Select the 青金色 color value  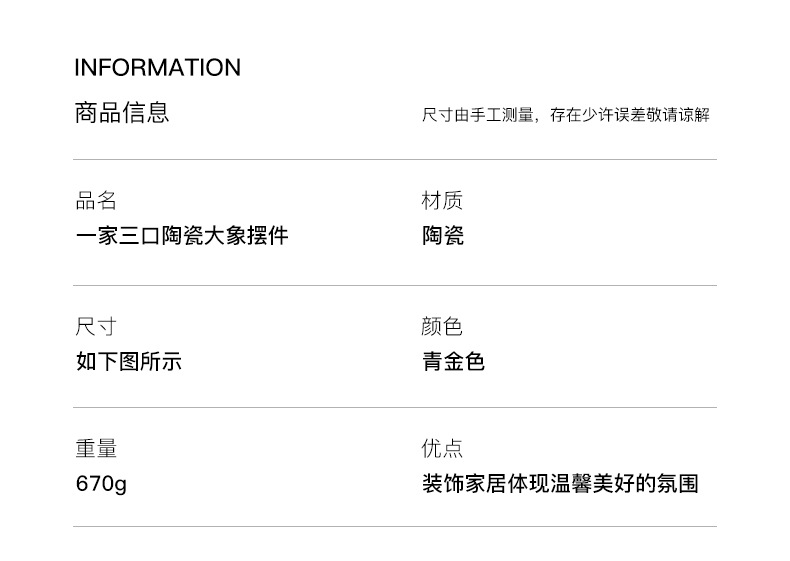[453, 361]
